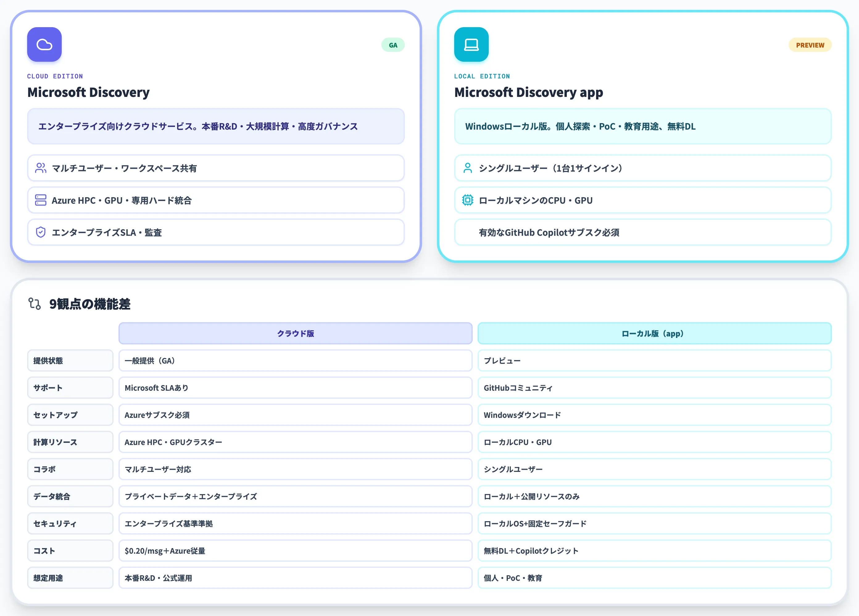The width and height of the screenshot is (859, 616).
Task: Click the 無料DL＋Copilotクレジット cell
Action: pos(654,551)
